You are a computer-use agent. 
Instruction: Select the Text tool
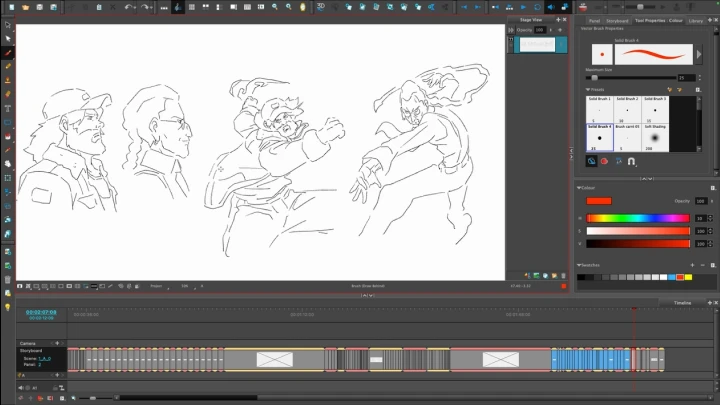pyautogui.click(x=7, y=108)
